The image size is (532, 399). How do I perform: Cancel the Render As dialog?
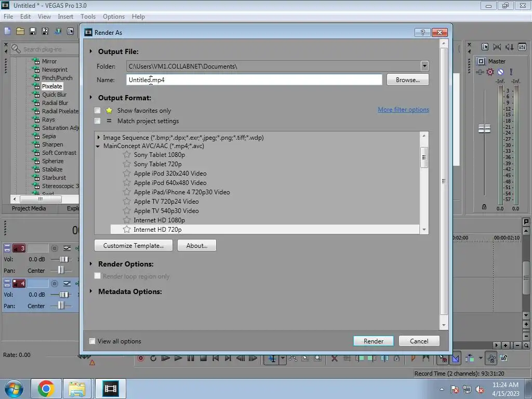click(x=419, y=341)
